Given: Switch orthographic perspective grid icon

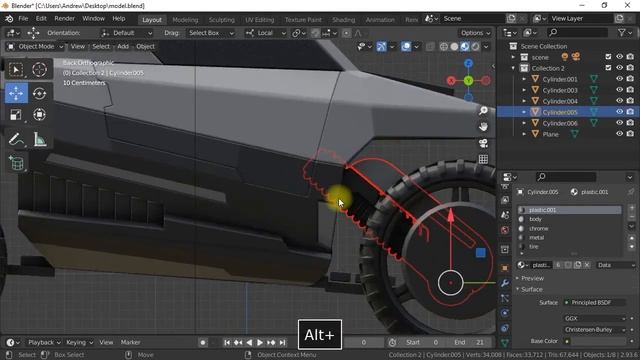Looking at the screenshot, I should coord(483,159).
